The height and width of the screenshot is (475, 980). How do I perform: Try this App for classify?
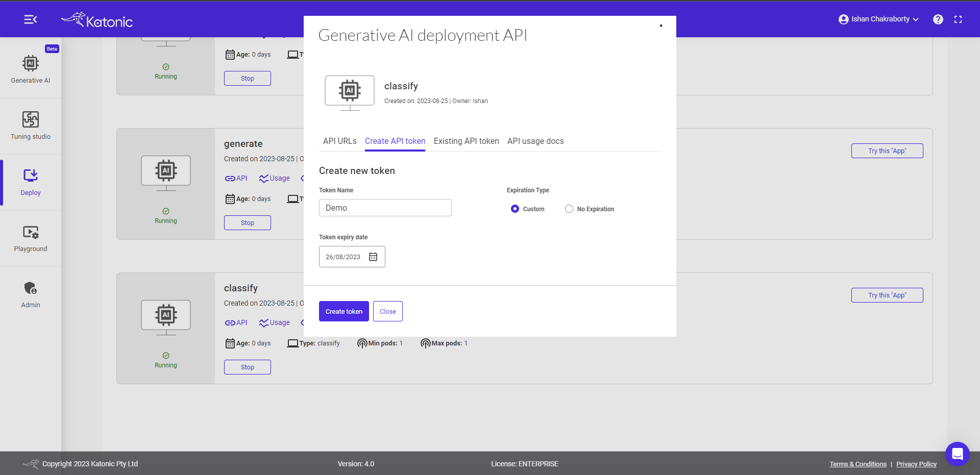click(887, 295)
